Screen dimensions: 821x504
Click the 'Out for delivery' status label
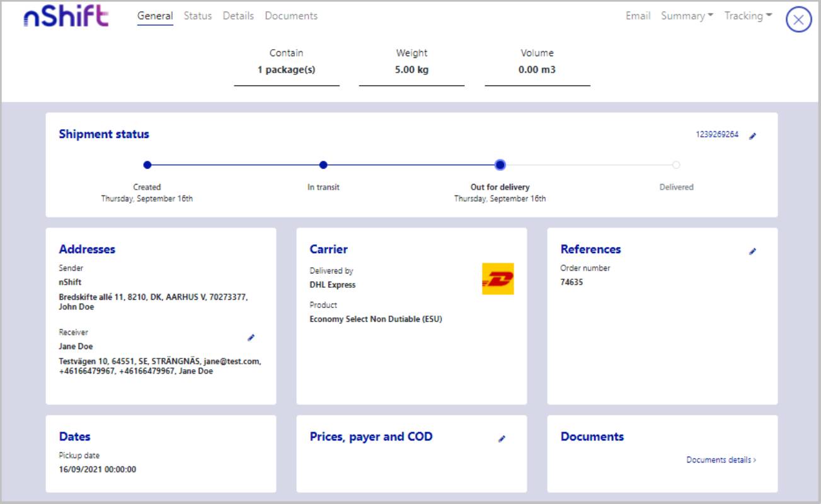[500, 187]
